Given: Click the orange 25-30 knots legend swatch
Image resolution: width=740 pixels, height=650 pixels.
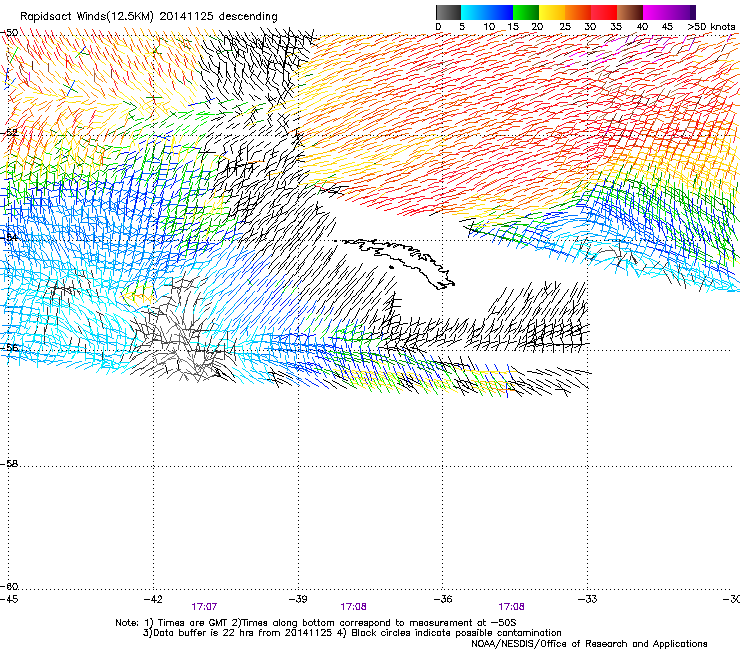Looking at the screenshot, I should [578, 12].
